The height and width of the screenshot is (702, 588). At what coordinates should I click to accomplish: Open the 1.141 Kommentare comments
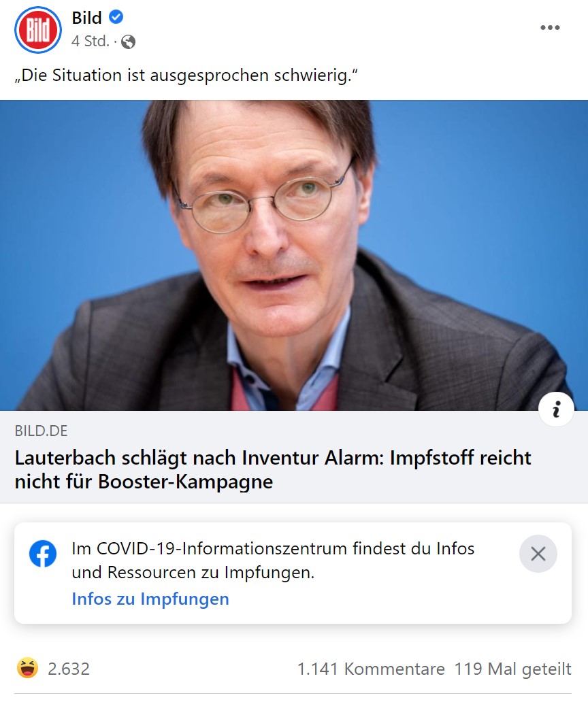[371, 669]
